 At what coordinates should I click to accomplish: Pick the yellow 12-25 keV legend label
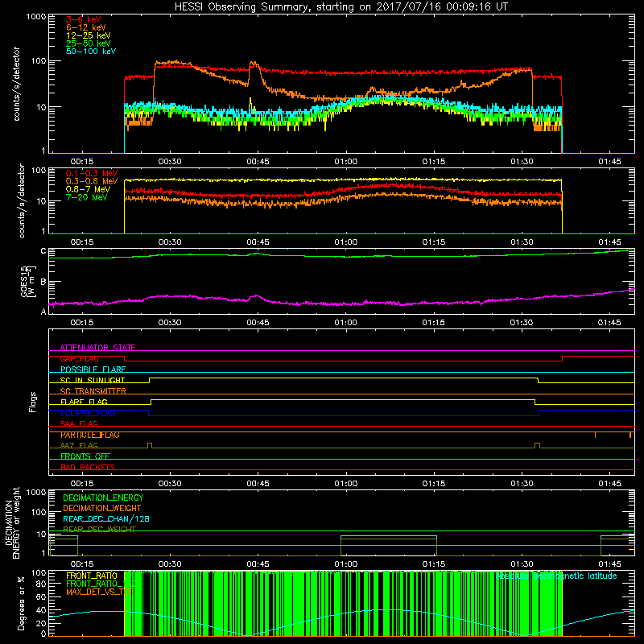coord(88,35)
